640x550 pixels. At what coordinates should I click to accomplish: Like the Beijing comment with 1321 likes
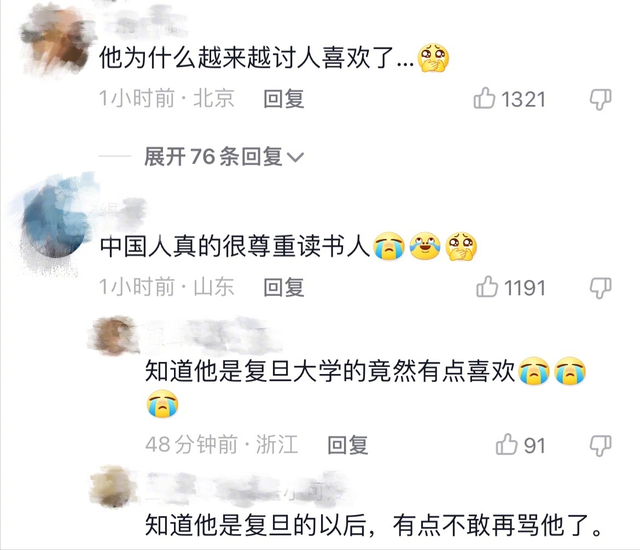[484, 98]
